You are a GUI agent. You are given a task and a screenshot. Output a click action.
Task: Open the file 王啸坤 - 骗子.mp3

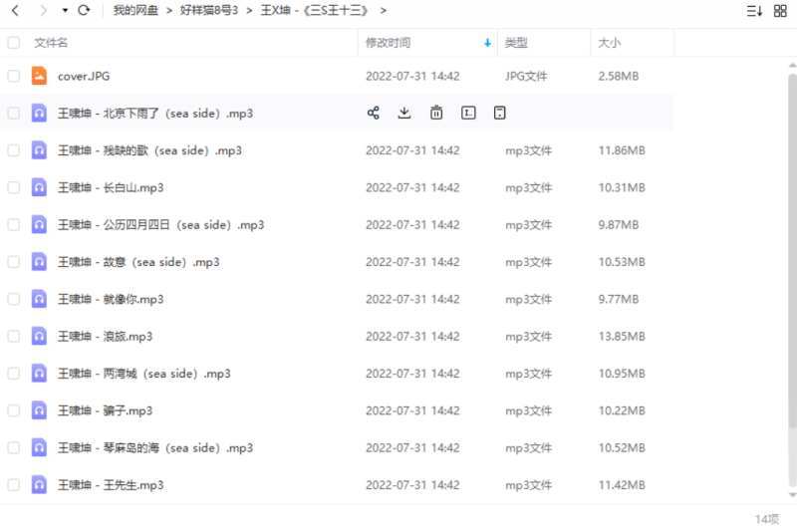pyautogui.click(x=105, y=410)
